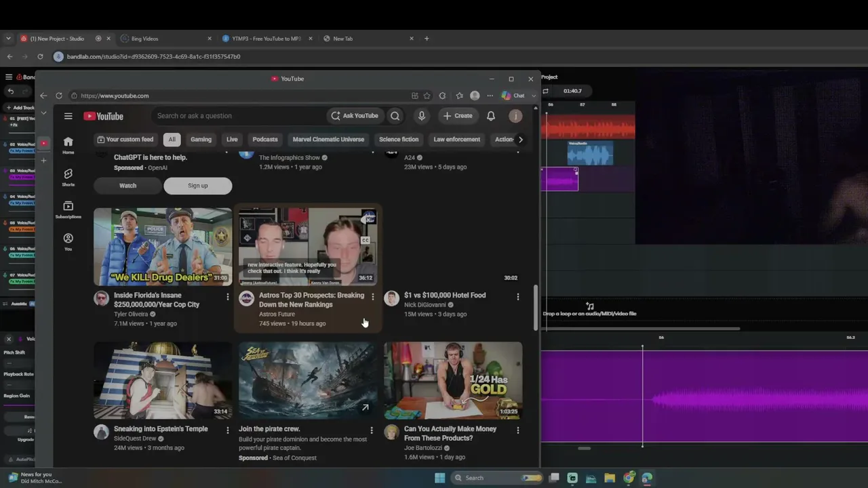Open Your custom feed chip
Image resolution: width=868 pixels, height=488 pixels.
click(125, 140)
